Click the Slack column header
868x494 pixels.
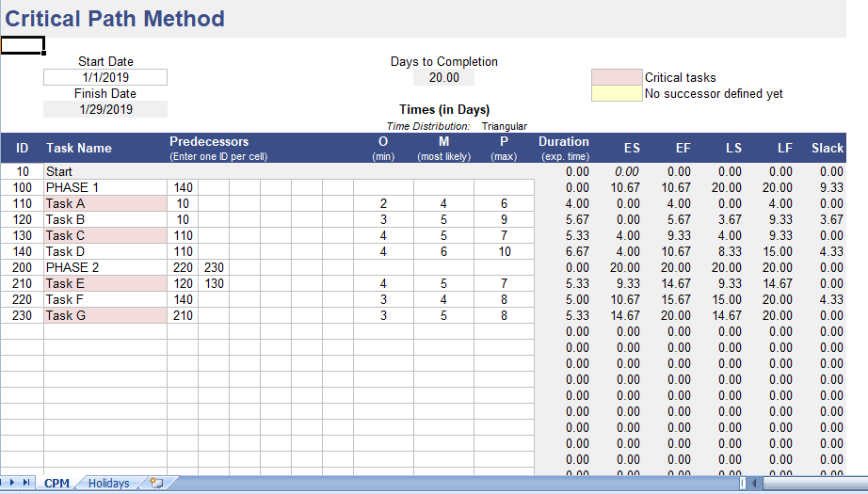click(x=827, y=149)
